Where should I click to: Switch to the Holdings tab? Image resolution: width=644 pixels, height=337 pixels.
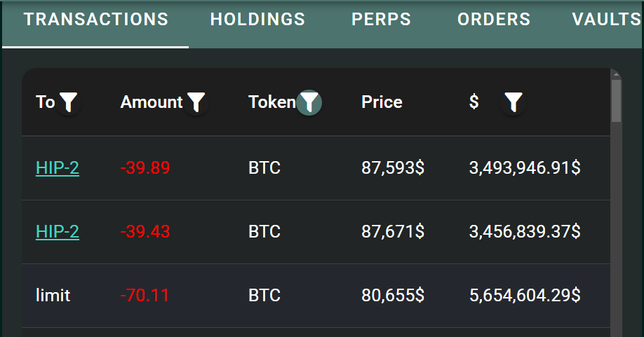(257, 20)
